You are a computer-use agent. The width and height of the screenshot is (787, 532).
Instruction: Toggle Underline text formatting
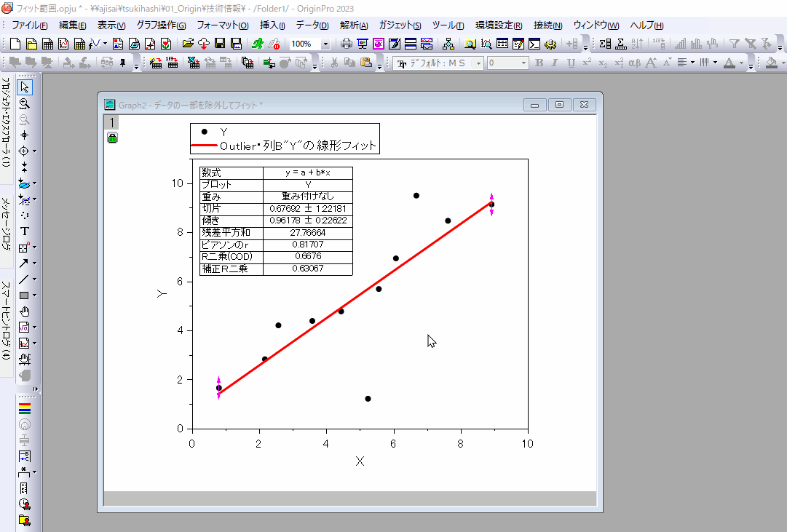point(571,63)
